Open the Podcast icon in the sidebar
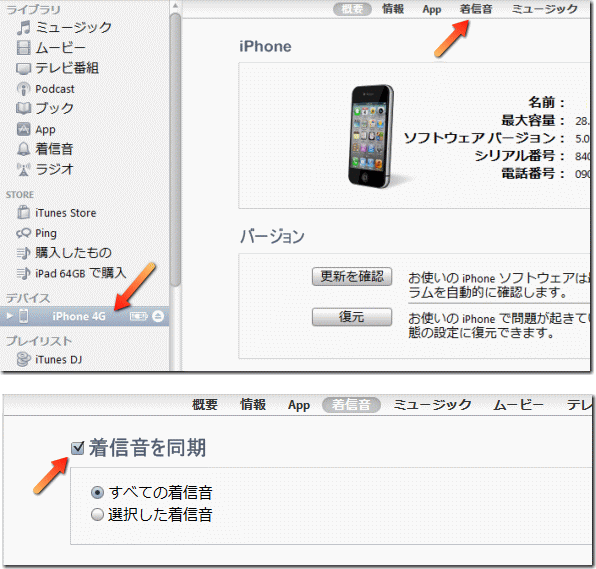The width and height of the screenshot is (596, 569). click(x=24, y=89)
